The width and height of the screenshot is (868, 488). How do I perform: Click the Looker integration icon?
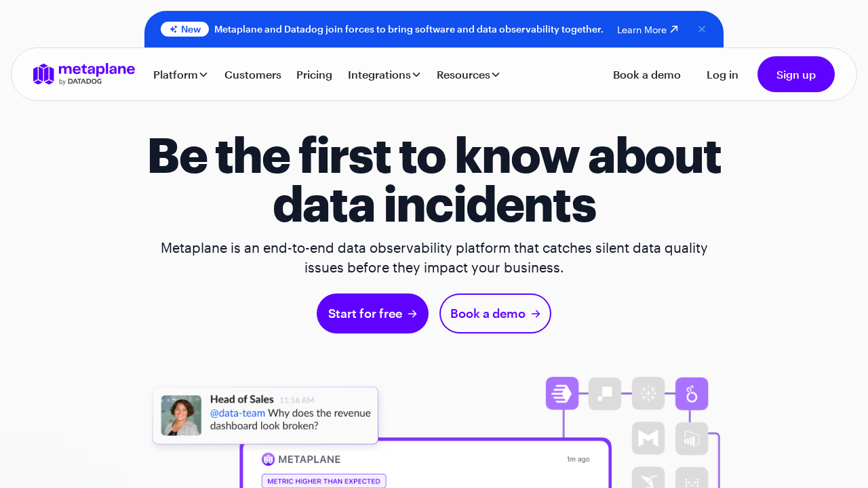(691, 394)
